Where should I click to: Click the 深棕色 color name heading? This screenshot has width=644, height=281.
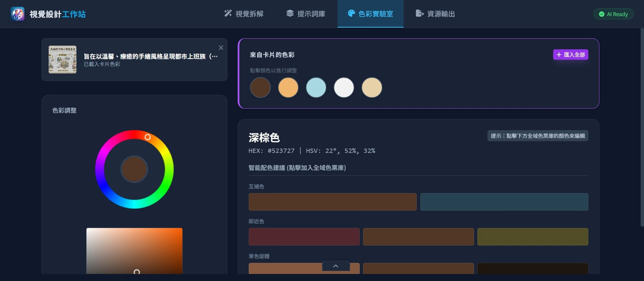264,138
